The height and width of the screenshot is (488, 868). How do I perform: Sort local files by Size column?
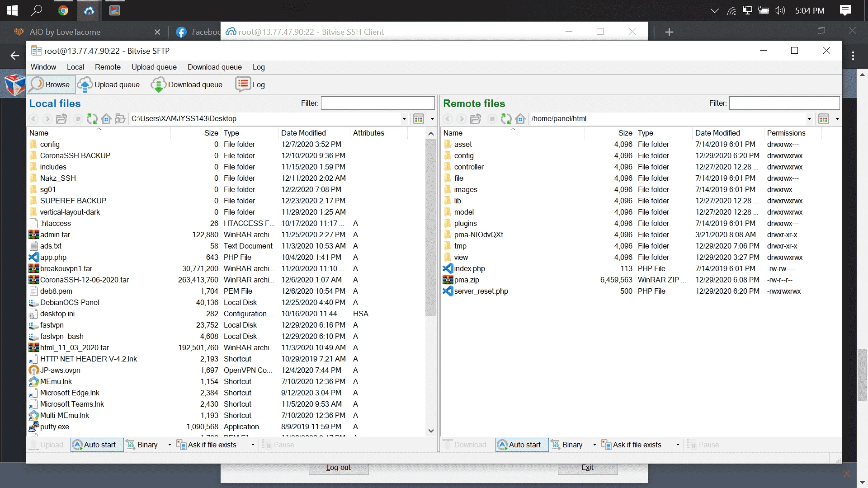click(195, 133)
